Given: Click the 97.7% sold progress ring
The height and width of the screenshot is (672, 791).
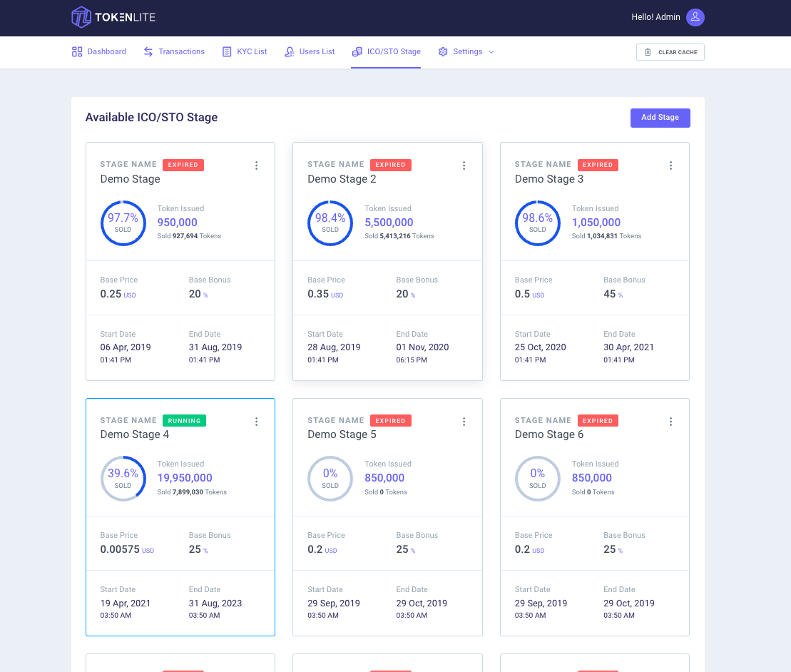Looking at the screenshot, I should 123,223.
